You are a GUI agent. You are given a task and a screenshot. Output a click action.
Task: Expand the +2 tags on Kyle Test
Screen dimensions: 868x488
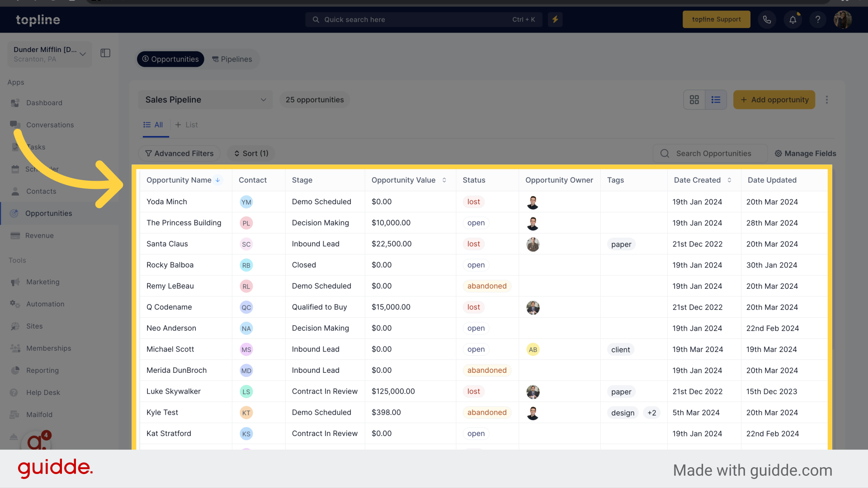(x=652, y=413)
